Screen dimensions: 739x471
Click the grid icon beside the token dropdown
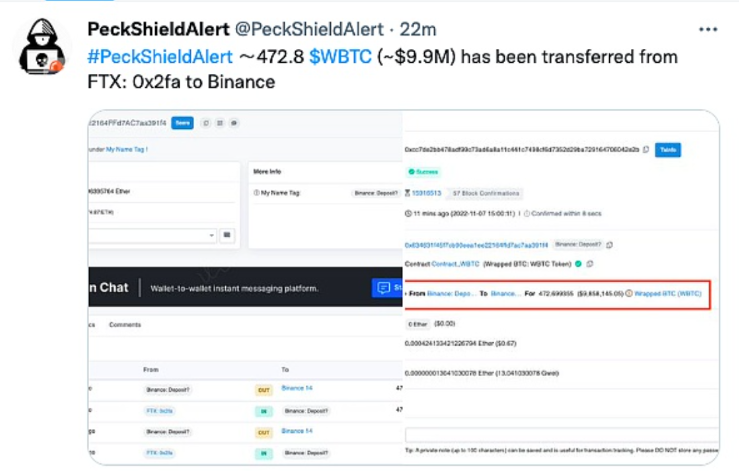click(228, 235)
